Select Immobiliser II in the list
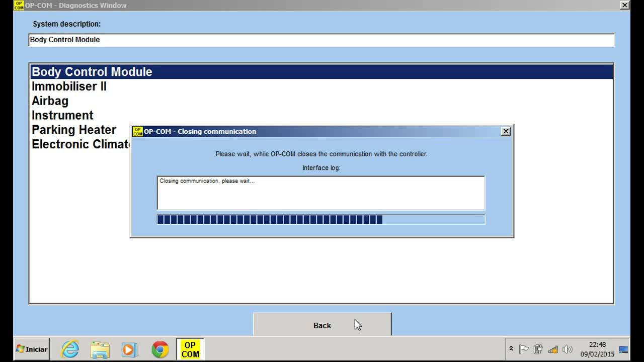 (69, 86)
